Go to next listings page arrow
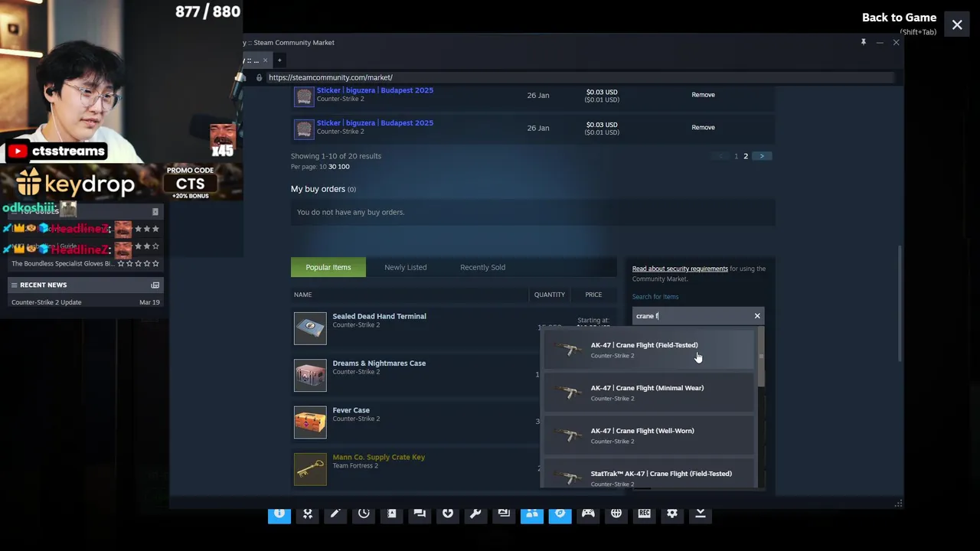This screenshot has height=551, width=980. click(x=762, y=156)
